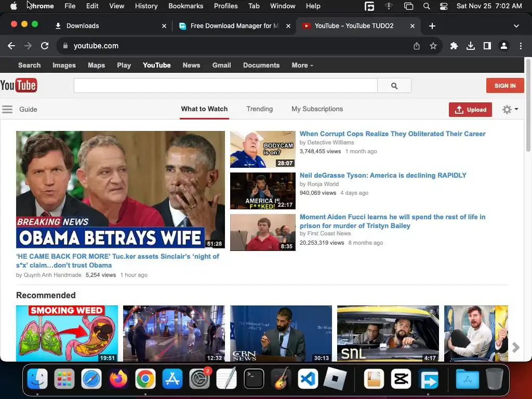Open the Chrome downloads tray icon

471,46
